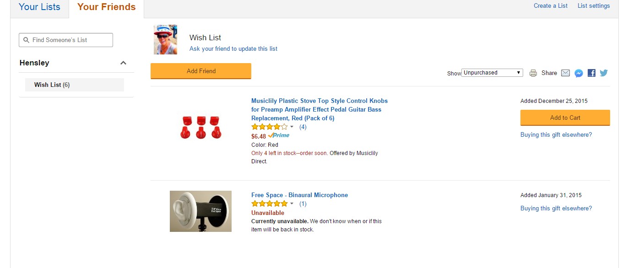The height and width of the screenshot is (268, 644).
Task: Add the Musiclily knobs to cart
Action: pyautogui.click(x=565, y=118)
